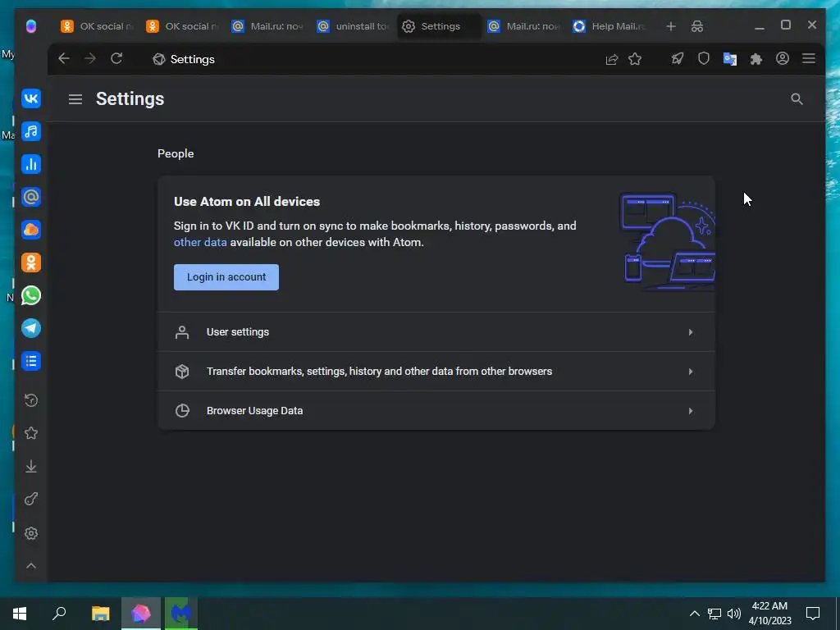
Task: Open the shield protection icon
Action: coord(703,58)
